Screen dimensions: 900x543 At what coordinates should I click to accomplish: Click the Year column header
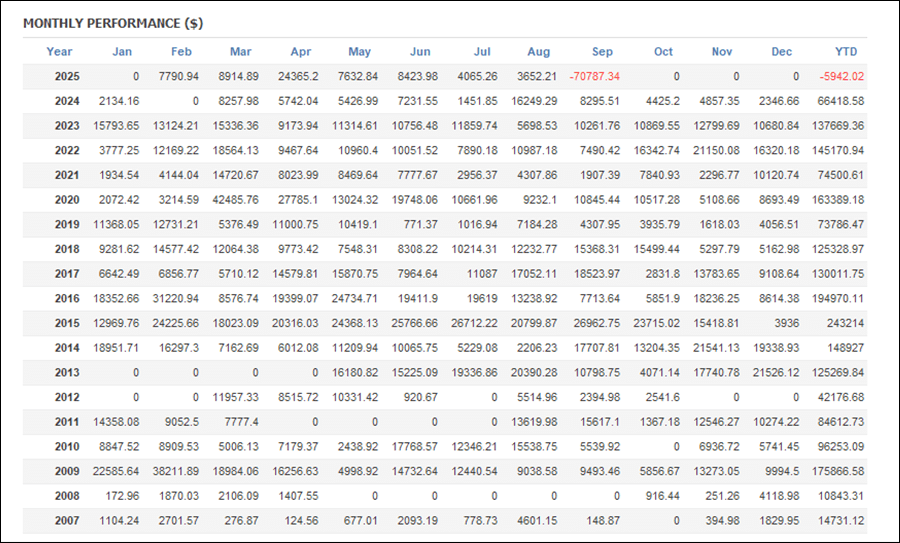[x=59, y=52]
